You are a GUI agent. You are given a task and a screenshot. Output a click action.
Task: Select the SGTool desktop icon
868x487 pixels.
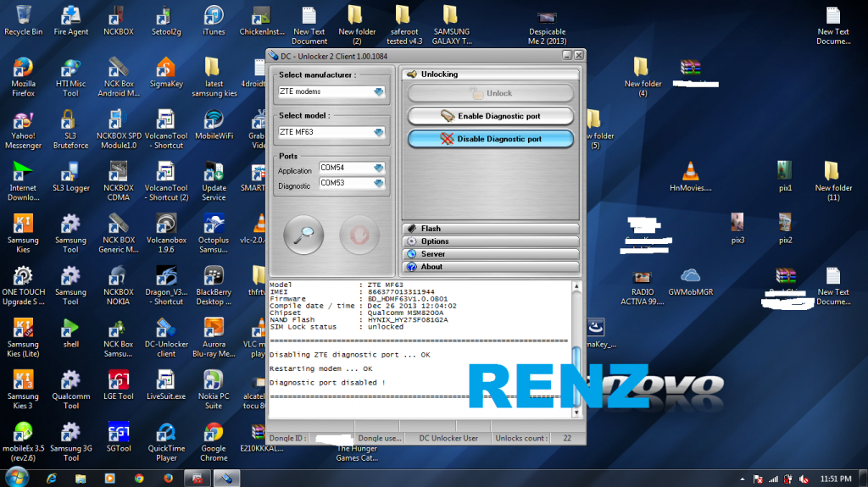click(x=119, y=437)
